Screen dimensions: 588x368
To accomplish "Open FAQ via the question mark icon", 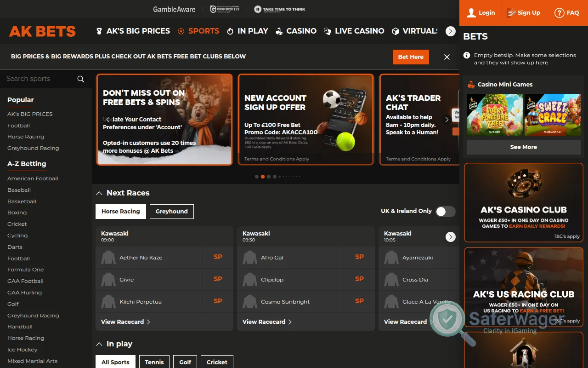I will 559,12.
